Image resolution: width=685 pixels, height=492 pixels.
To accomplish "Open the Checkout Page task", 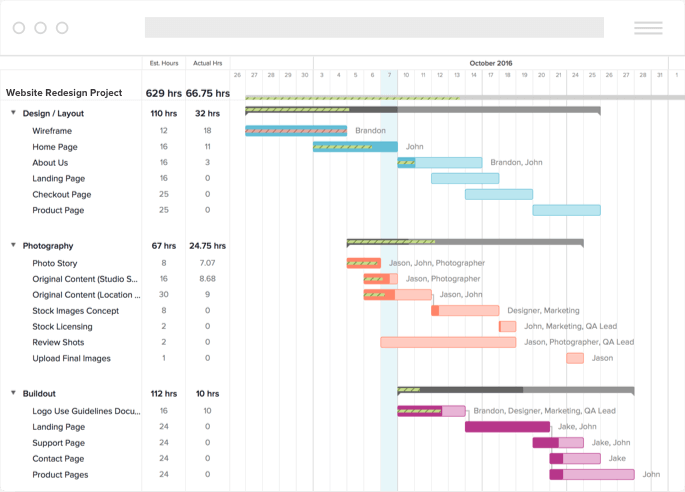I will pos(62,194).
